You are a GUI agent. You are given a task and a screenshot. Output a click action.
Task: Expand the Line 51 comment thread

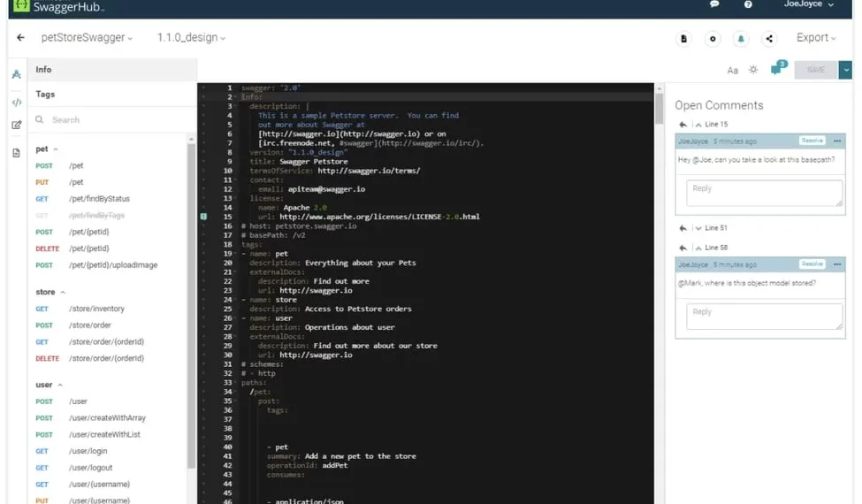click(698, 228)
